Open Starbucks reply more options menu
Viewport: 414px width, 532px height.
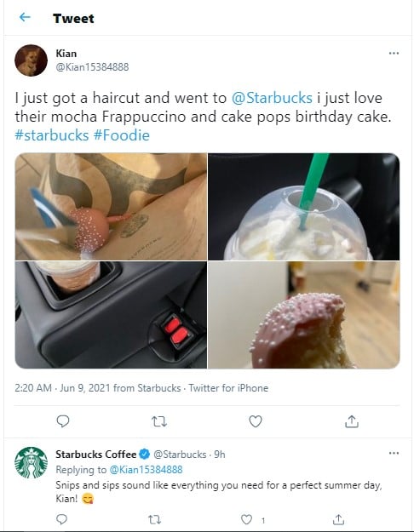394,453
